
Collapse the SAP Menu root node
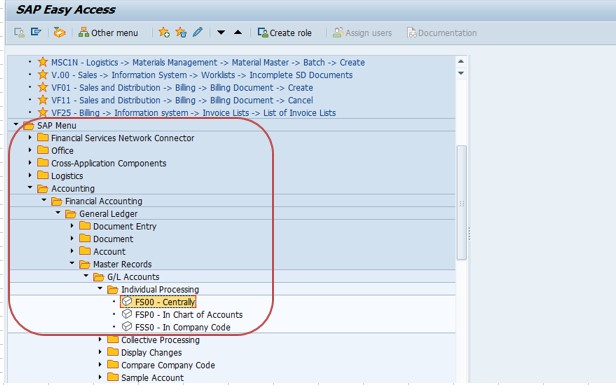click(16, 125)
